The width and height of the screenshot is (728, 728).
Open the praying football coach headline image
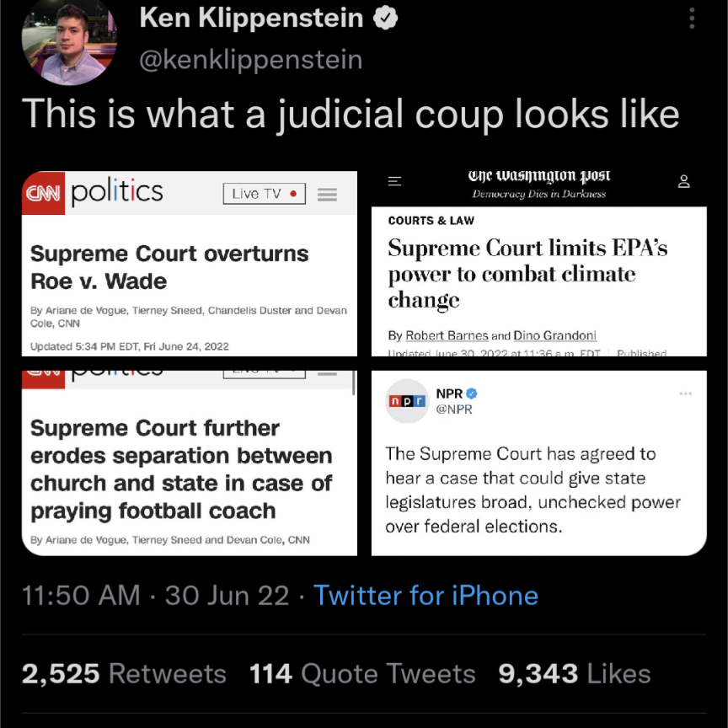pos(190,463)
